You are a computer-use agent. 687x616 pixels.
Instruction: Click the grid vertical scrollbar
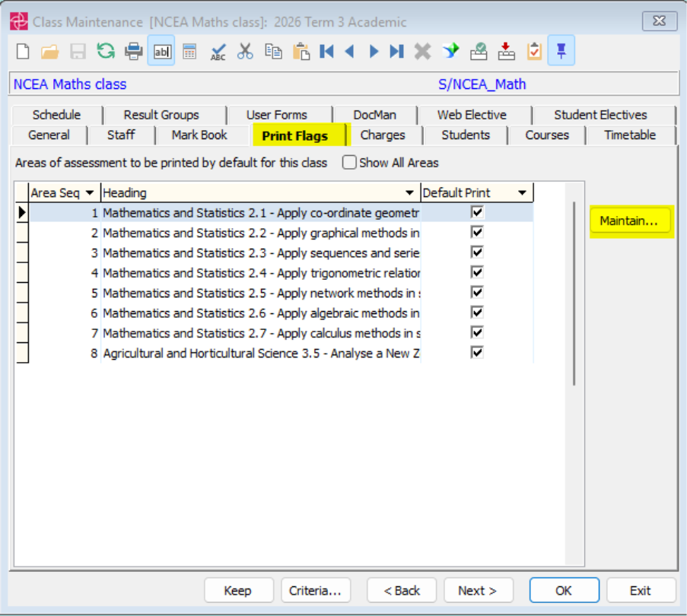point(574,294)
